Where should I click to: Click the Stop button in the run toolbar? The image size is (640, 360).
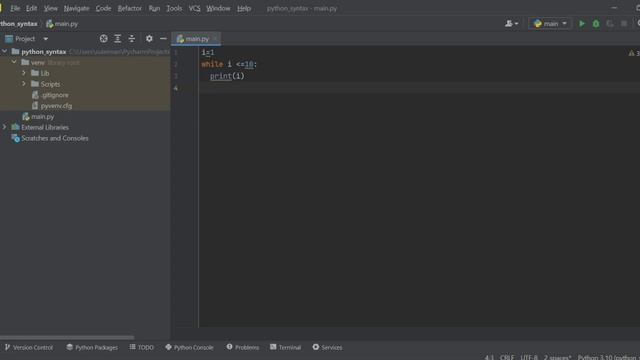tap(624, 24)
